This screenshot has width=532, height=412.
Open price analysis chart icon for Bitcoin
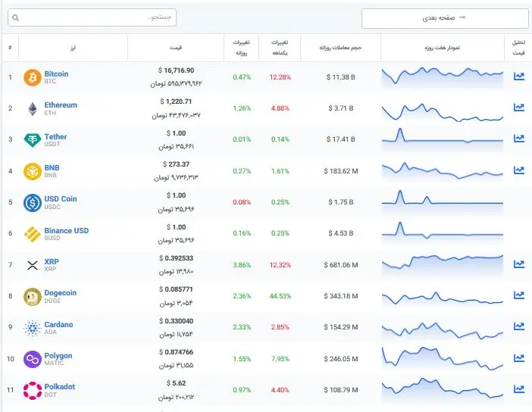[519, 76]
